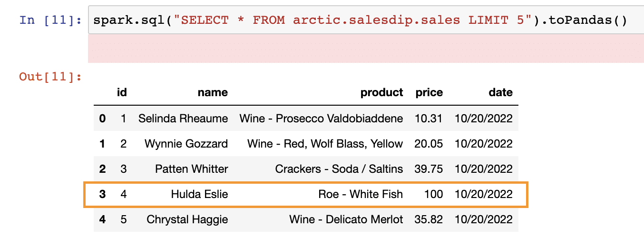
Task: Click the id column header
Action: pos(122,92)
